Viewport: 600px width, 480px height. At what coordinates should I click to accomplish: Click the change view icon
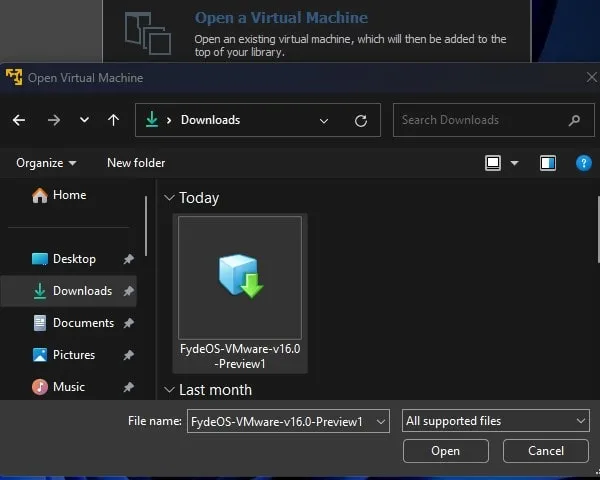[x=493, y=163]
